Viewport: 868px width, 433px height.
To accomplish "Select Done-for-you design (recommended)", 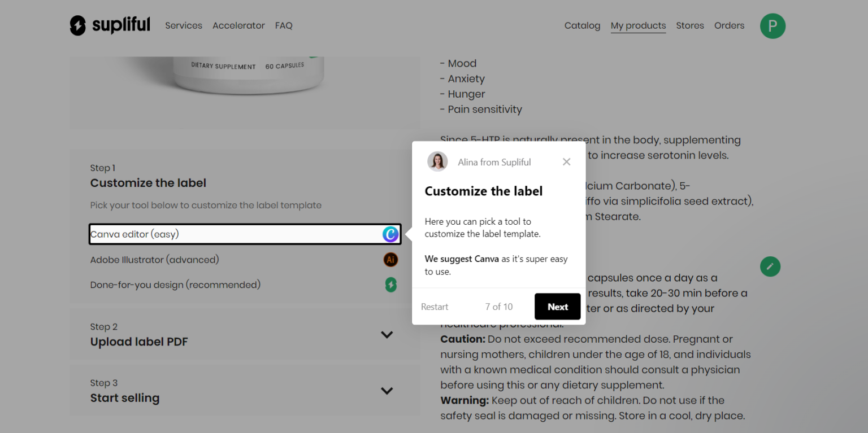I will pos(175,285).
